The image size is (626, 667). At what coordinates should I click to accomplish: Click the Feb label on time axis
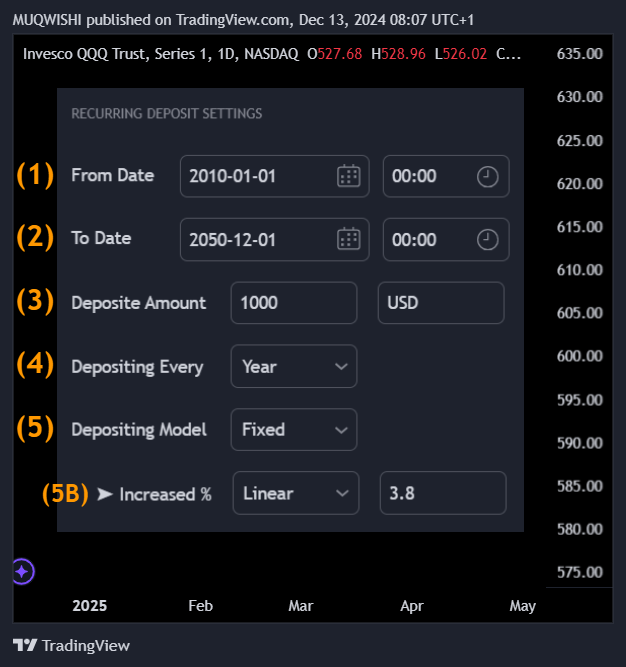[200, 606]
